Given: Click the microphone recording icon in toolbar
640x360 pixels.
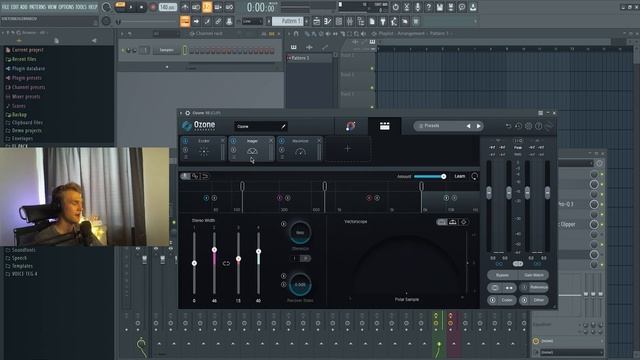Looking at the screenshot, I should point(417,7).
